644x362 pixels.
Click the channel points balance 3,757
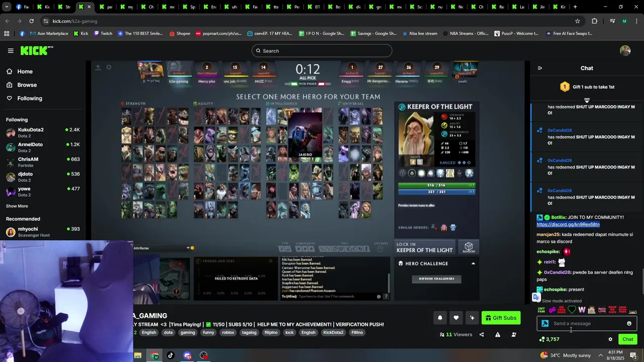click(549, 339)
